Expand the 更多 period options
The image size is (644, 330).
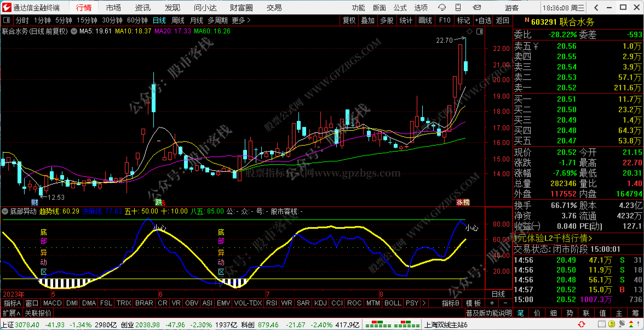pos(241,20)
